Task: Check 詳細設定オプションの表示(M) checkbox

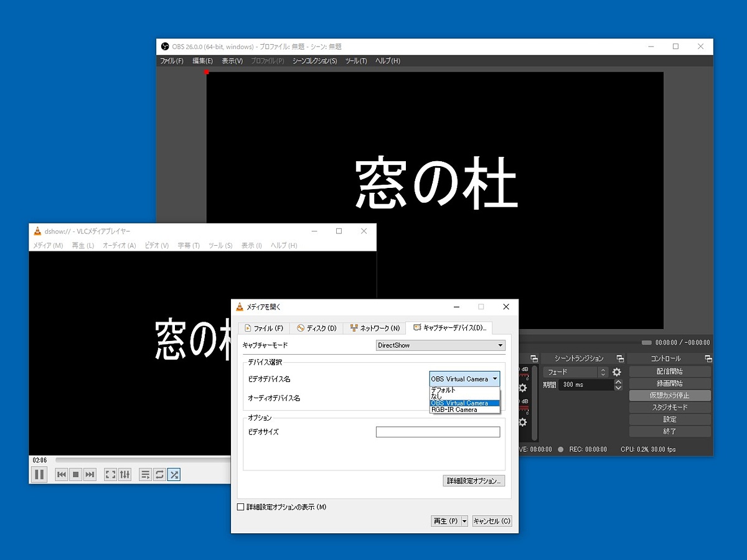Action: pos(241,507)
